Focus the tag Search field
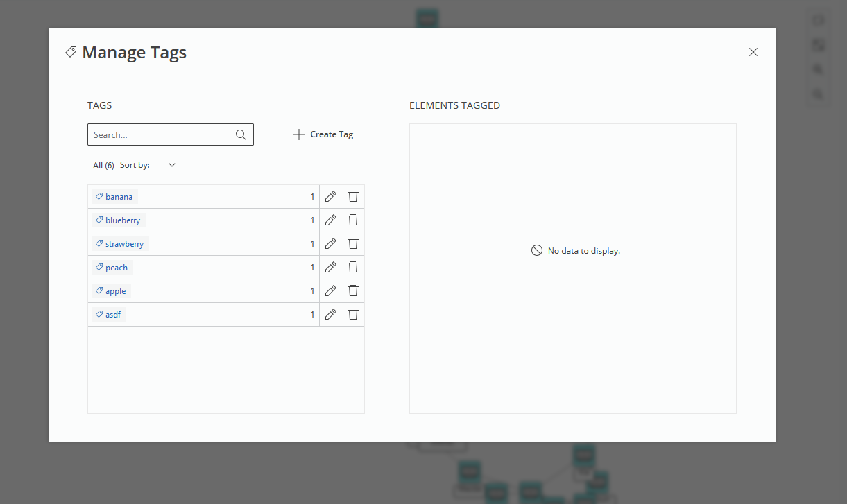847x504 pixels. (x=161, y=134)
